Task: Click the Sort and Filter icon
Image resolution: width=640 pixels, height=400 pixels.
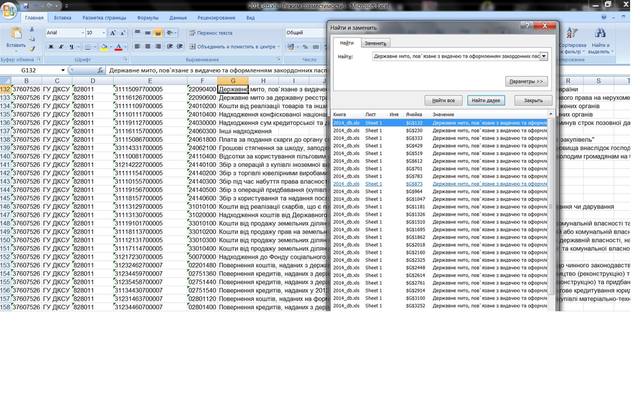Action: [571, 37]
